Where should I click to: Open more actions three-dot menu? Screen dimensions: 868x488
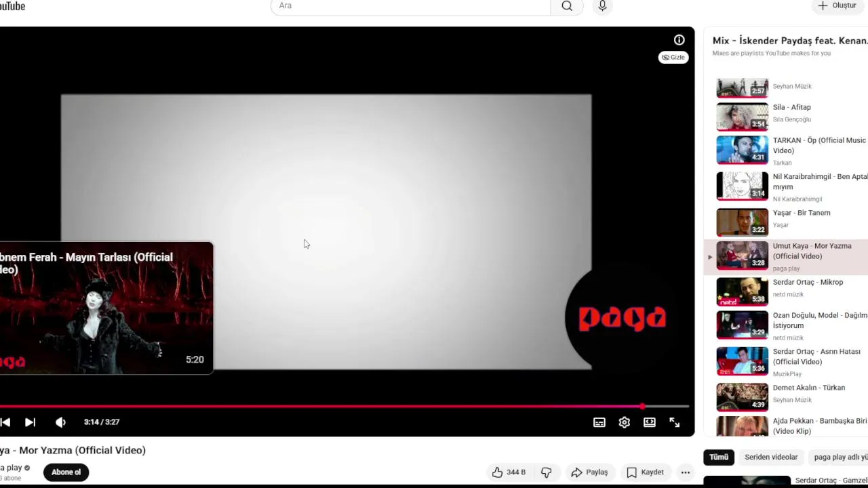[686, 472]
